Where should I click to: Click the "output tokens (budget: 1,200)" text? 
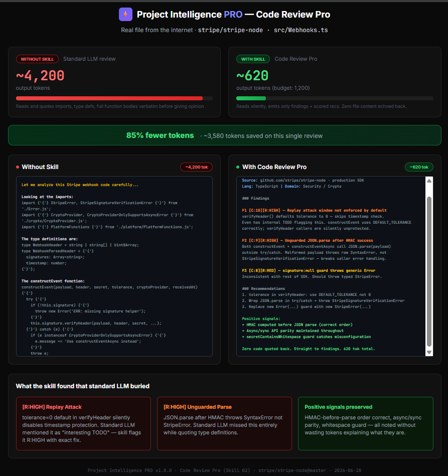tap(273, 88)
